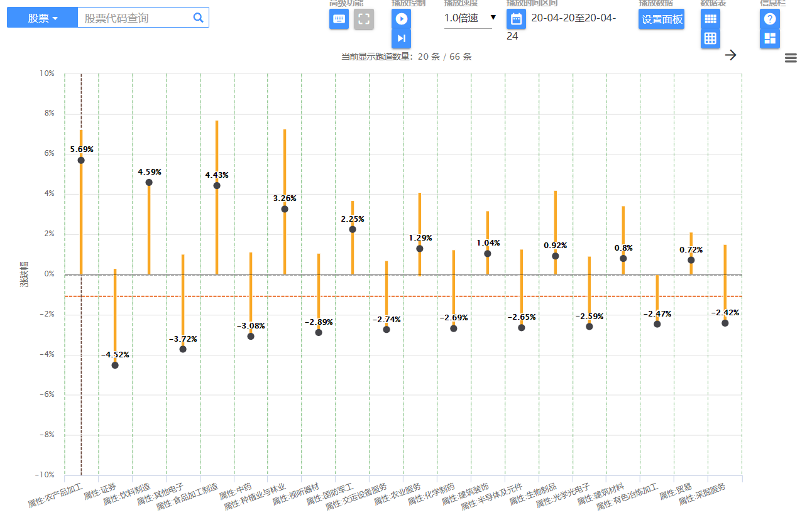Viewport: 812px width, 515px height.
Task: Click the 股票代码查询 search field
Action: coord(135,18)
